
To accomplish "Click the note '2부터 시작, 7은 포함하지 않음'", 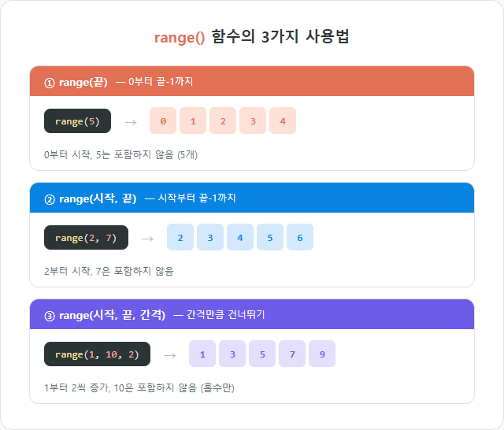I will (109, 271).
